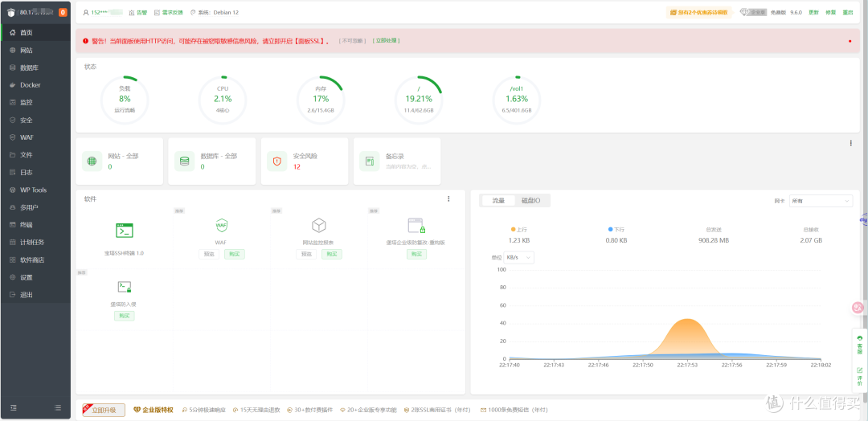Click 购买 under 网站监控报表
This screenshot has height=421, width=868.
coord(332,255)
